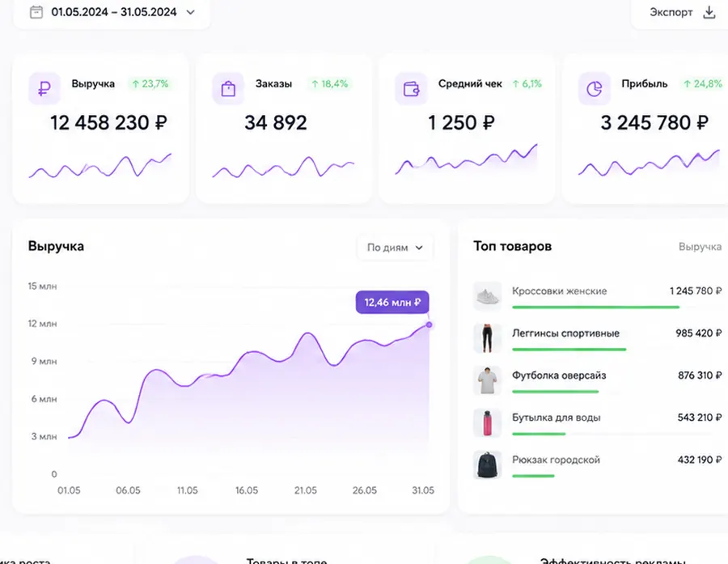728x564 pixels.
Task: Click the sparkline on the Заказы card
Action: (x=283, y=168)
